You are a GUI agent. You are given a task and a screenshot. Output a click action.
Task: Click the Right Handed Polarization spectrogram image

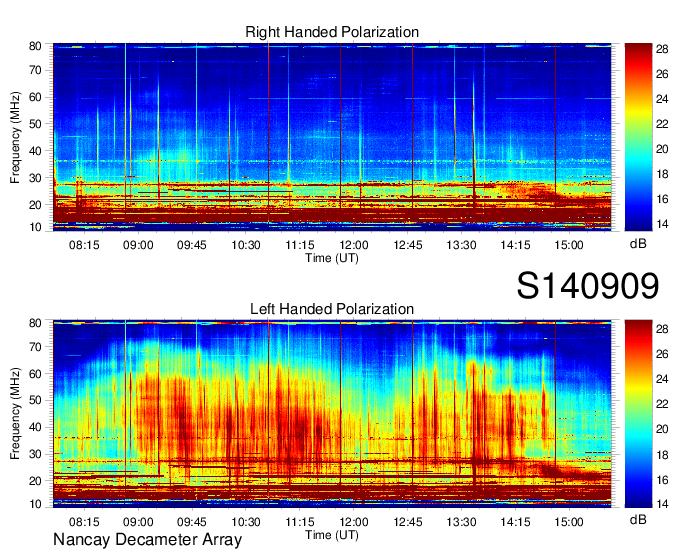(x=332, y=137)
